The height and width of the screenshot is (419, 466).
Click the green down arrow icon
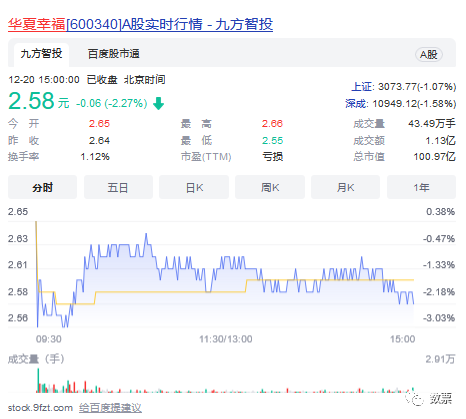pyautogui.click(x=158, y=103)
